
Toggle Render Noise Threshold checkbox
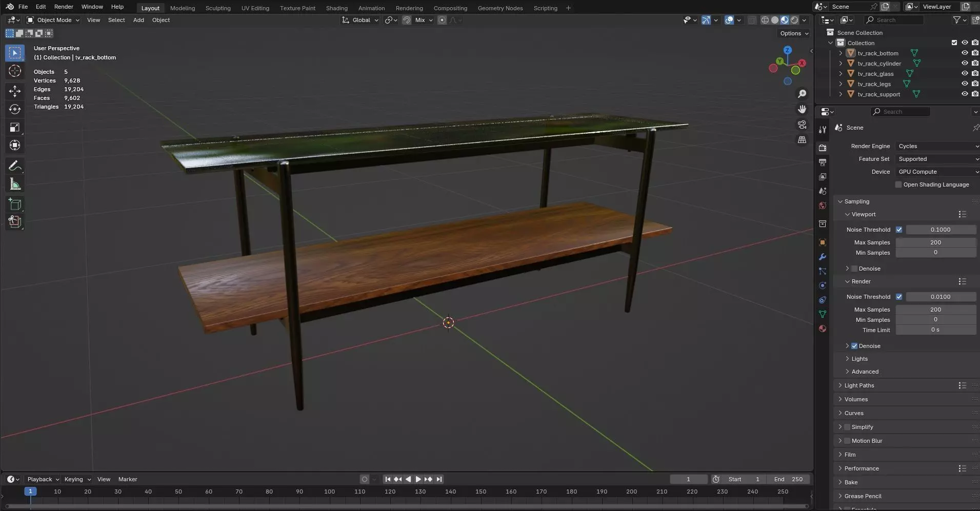coord(899,297)
